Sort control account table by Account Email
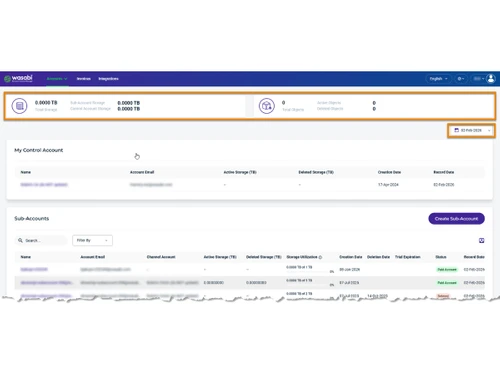 pos(142,172)
